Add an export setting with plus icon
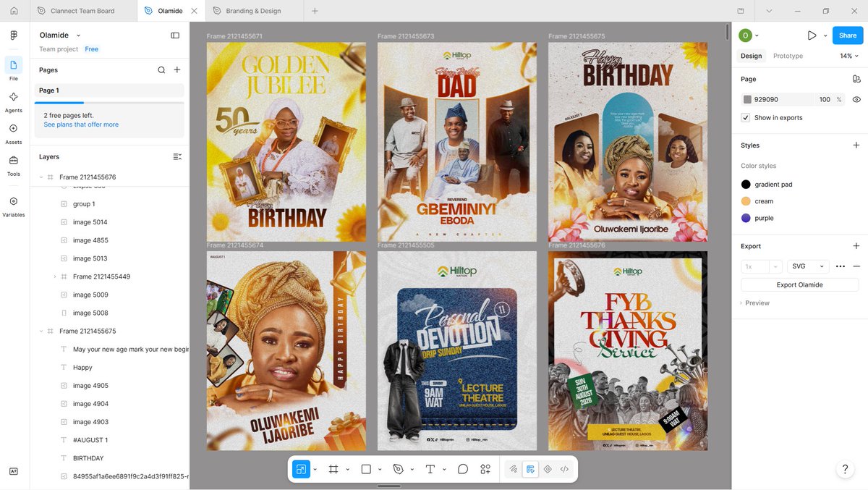Image resolution: width=868 pixels, height=490 pixels. pos(856,246)
